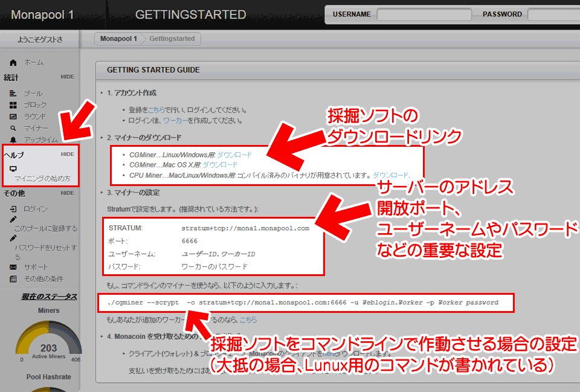Click the port value 6666
Viewport: 580px width, 392px height.
(x=189, y=241)
